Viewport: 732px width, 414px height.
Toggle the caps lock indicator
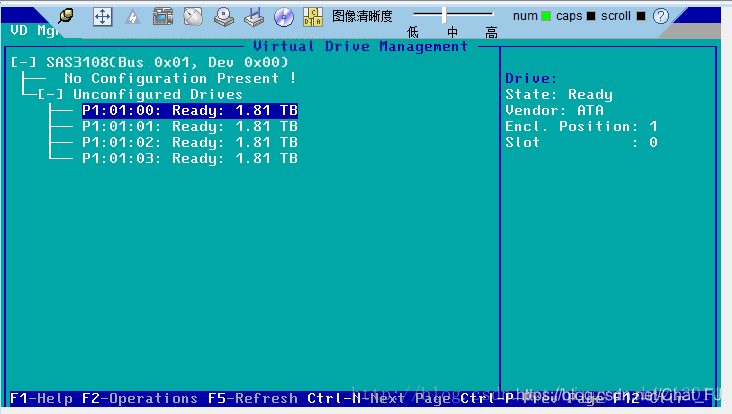(x=591, y=16)
